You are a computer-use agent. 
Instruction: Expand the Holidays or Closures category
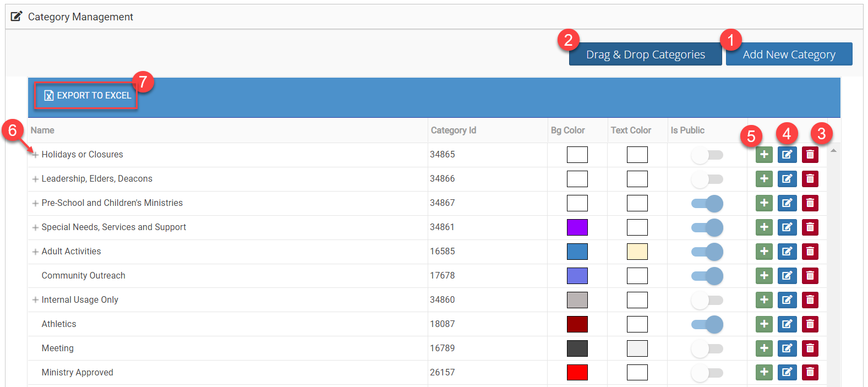tap(35, 155)
